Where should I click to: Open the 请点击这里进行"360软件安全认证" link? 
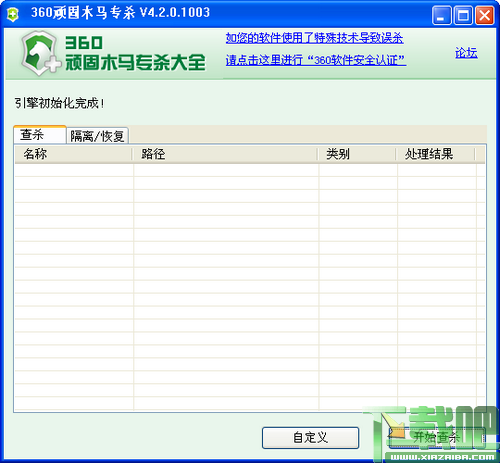point(316,60)
